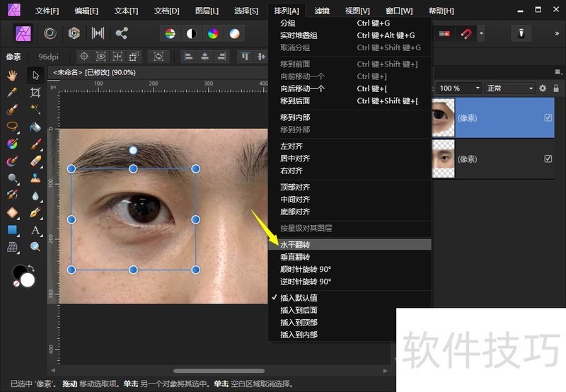Click the white secondary color swatch
This screenshot has height=392, width=566.
pos(28,280)
